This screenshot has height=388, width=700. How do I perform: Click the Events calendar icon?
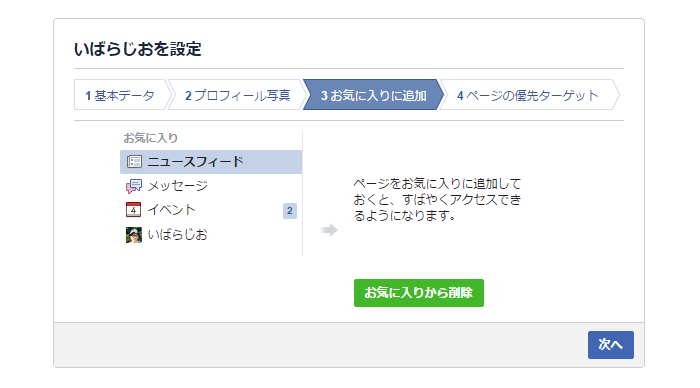click(x=133, y=209)
